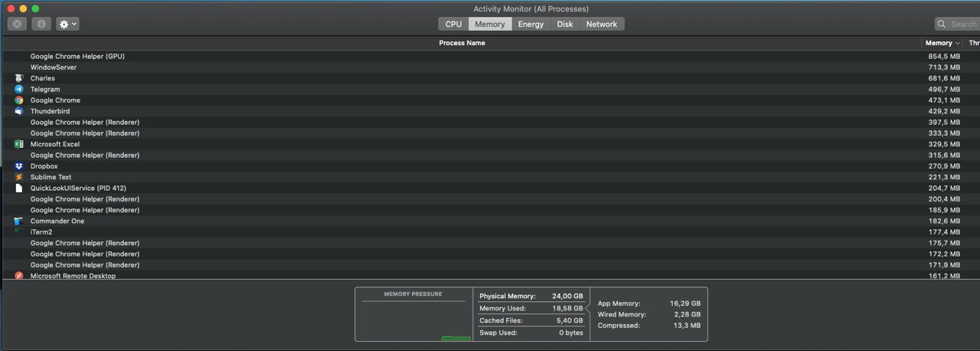Click the Memory Pressure graph

413,314
